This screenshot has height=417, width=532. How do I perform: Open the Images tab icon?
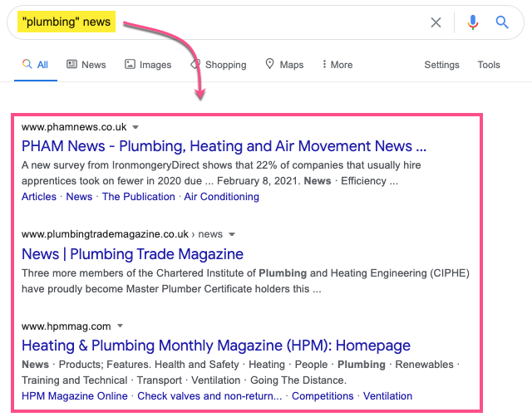tap(130, 64)
